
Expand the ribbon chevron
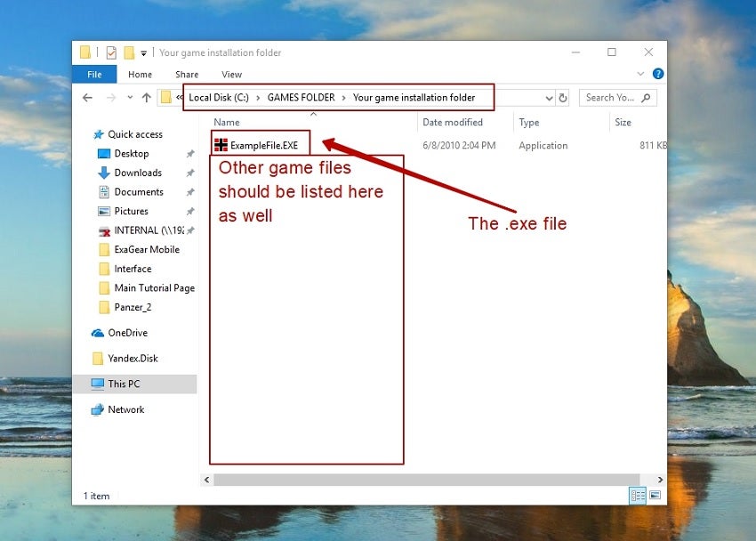coord(640,74)
